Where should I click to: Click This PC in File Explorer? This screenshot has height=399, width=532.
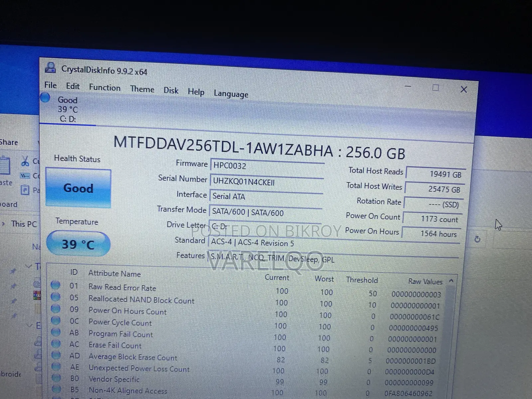(x=24, y=224)
